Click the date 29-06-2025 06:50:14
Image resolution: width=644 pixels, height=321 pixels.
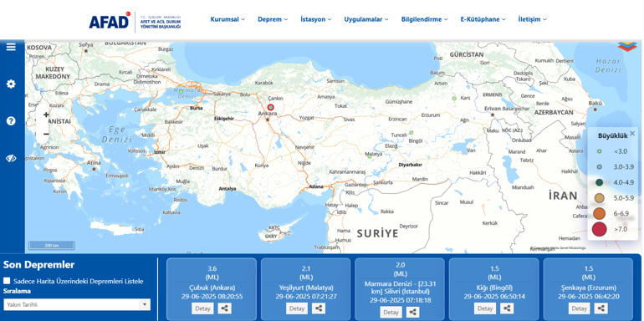coord(494,297)
